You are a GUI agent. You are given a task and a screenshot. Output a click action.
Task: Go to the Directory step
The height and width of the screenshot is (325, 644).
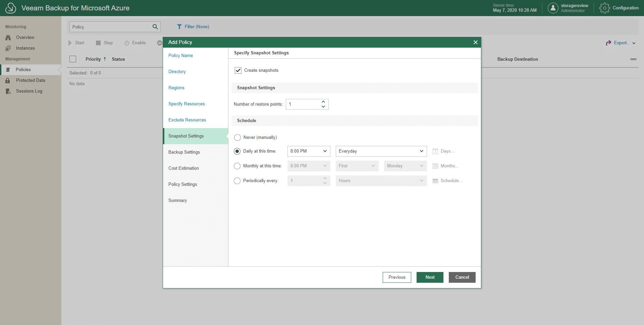click(177, 72)
